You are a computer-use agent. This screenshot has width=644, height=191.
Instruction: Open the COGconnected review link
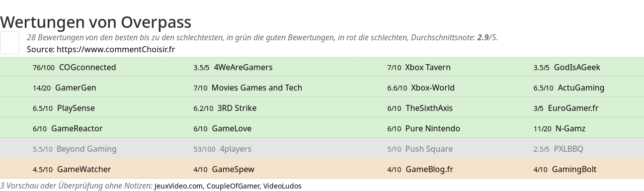point(87,67)
